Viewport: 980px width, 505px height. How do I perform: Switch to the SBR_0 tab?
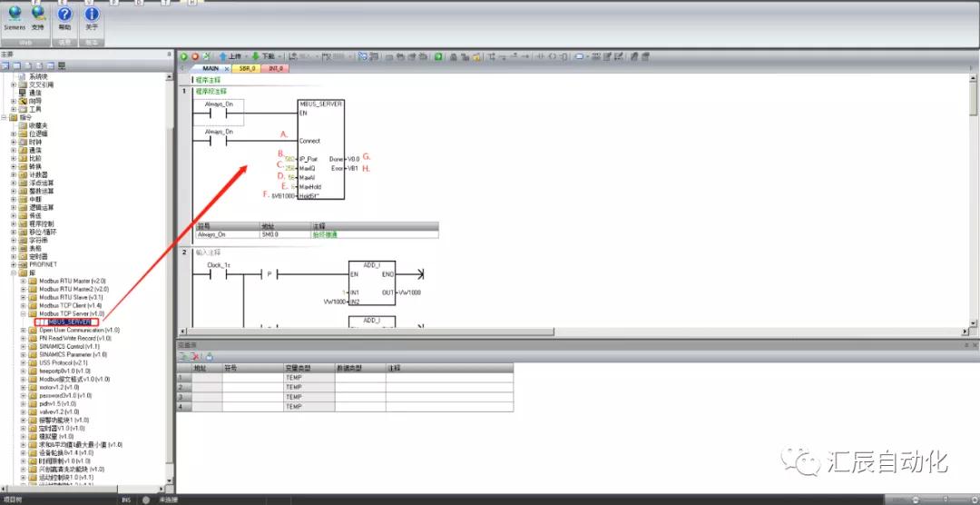tap(248, 68)
